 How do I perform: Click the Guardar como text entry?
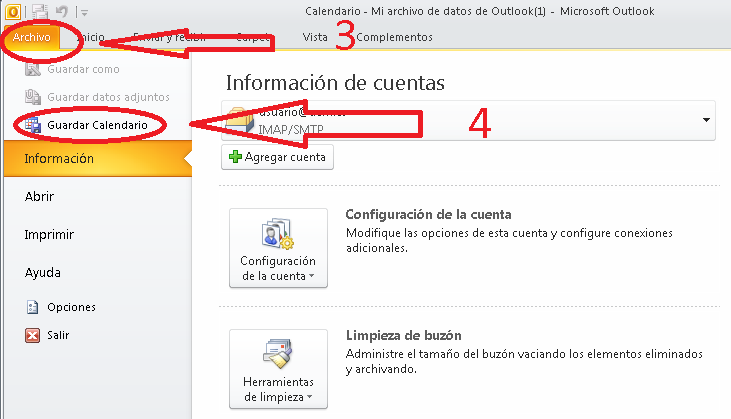(x=83, y=69)
